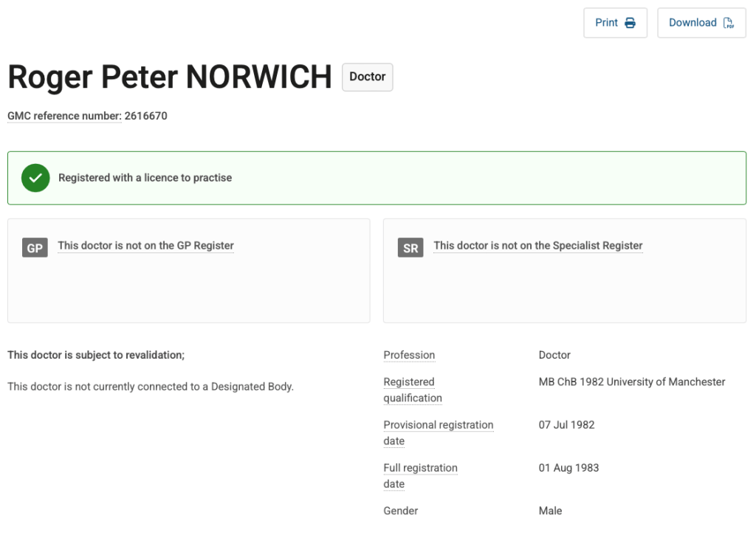Open the GMC reference number definition link
The image size is (756, 538).
(x=64, y=116)
